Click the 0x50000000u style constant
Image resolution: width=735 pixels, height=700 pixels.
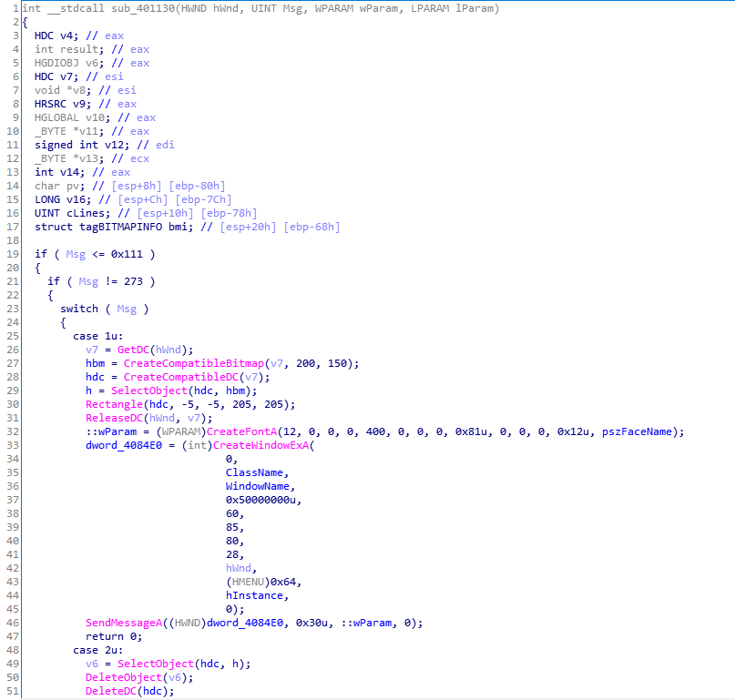(x=260, y=500)
